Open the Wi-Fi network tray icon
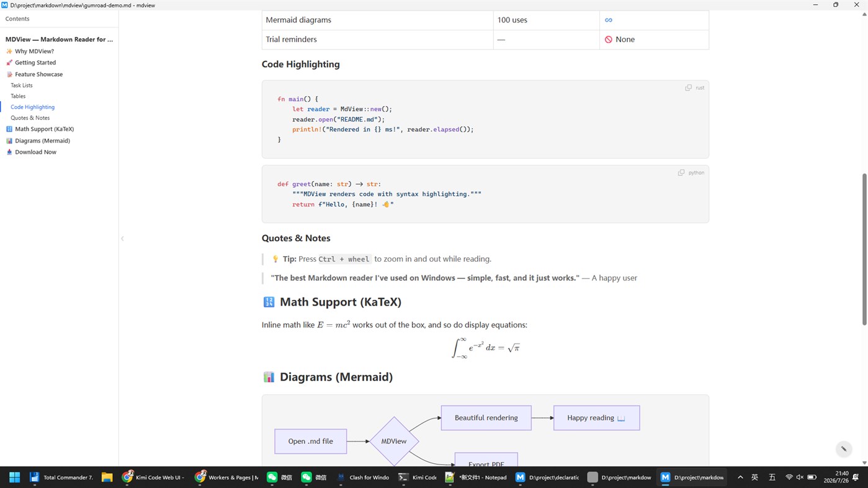Screen dimensions: 868x488 coord(789,477)
